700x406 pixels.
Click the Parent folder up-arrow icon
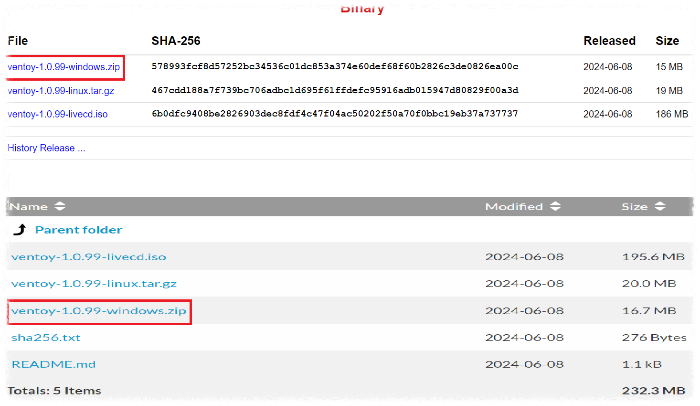tap(20, 230)
